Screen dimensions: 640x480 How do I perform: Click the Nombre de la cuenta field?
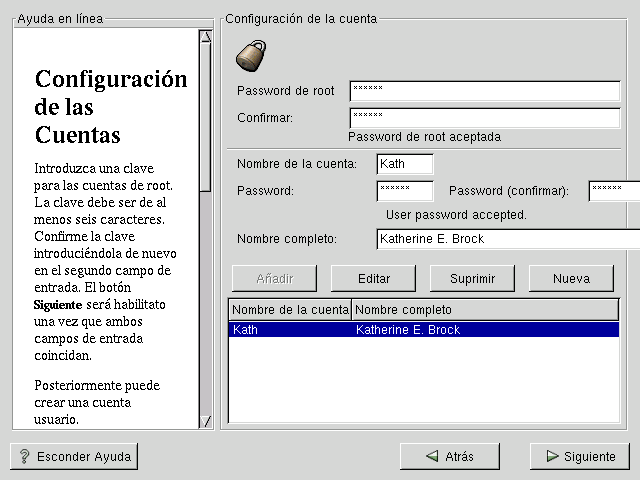[405, 164]
